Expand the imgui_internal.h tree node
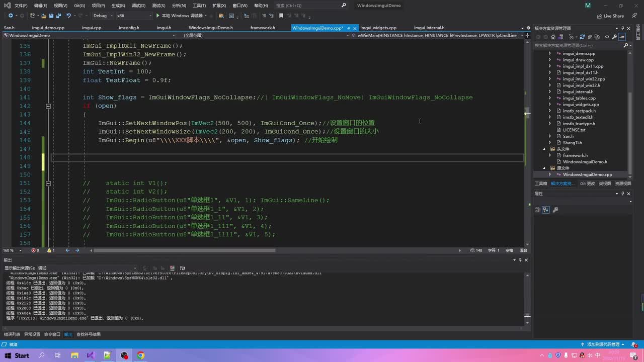The width and height of the screenshot is (644, 362). 549,92
